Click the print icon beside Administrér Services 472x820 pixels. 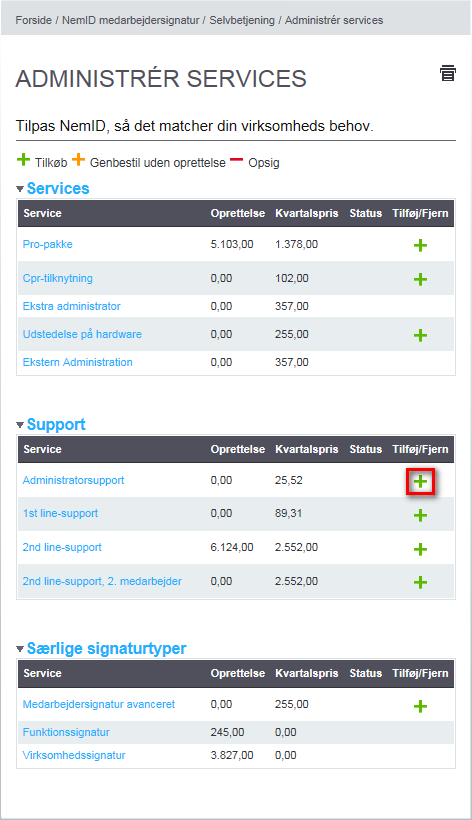(447, 73)
